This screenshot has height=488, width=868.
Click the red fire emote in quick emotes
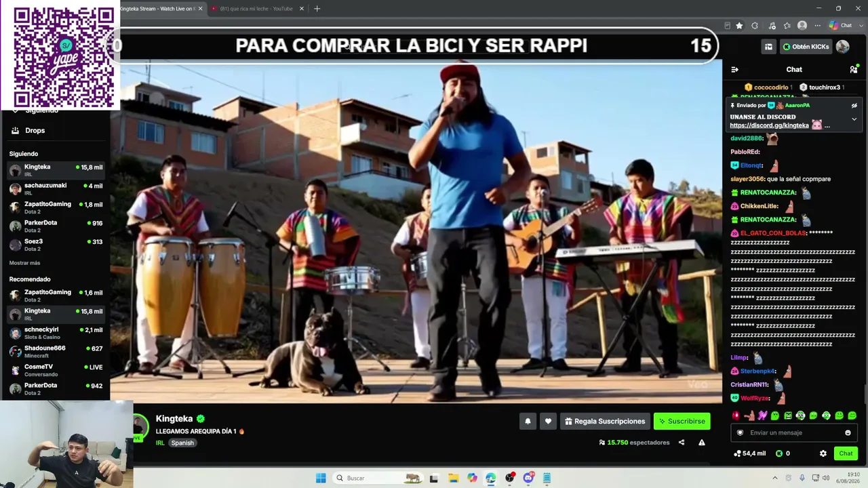coord(736,415)
